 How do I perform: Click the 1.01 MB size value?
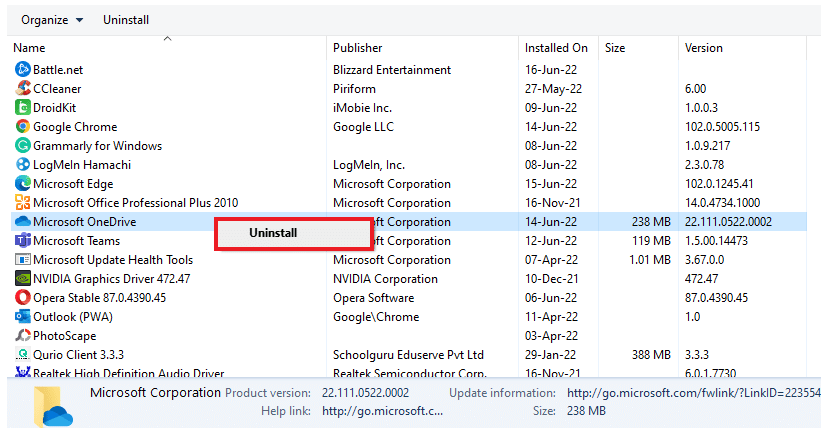click(649, 260)
